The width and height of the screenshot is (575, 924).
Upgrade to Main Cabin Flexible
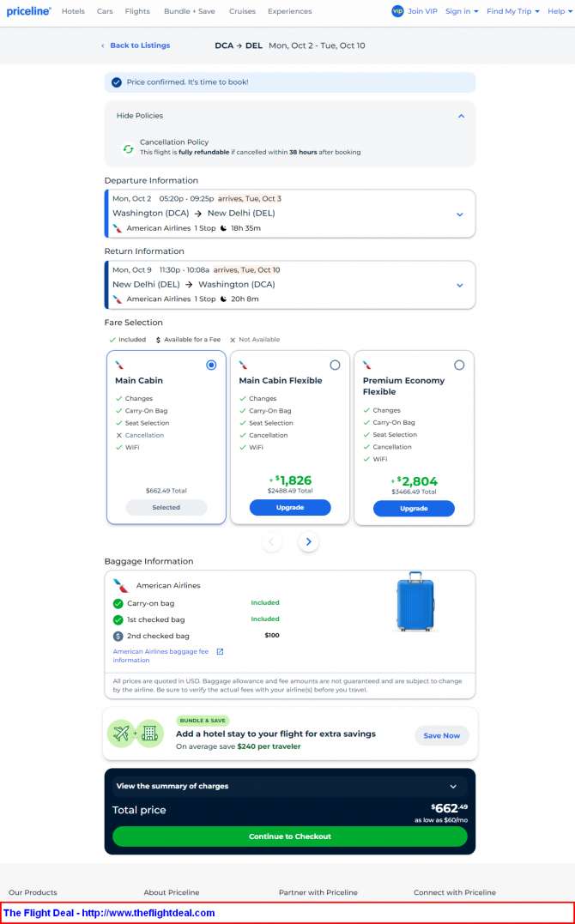click(x=290, y=507)
